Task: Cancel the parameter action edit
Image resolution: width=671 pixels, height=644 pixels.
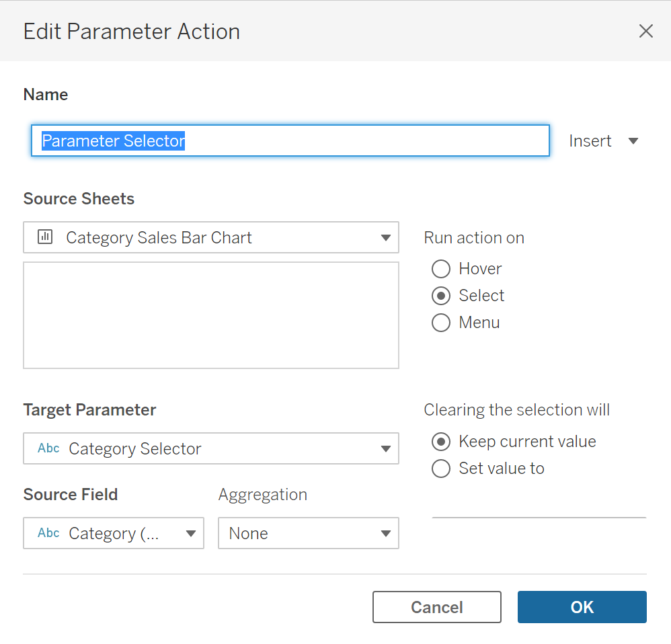Action: [x=436, y=607]
